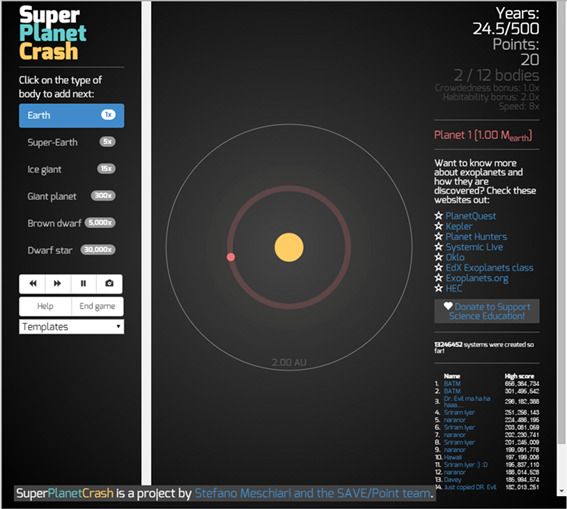The image size is (567, 509).
Task: Click star icon beside Exoplanets.org
Action: coord(439,278)
